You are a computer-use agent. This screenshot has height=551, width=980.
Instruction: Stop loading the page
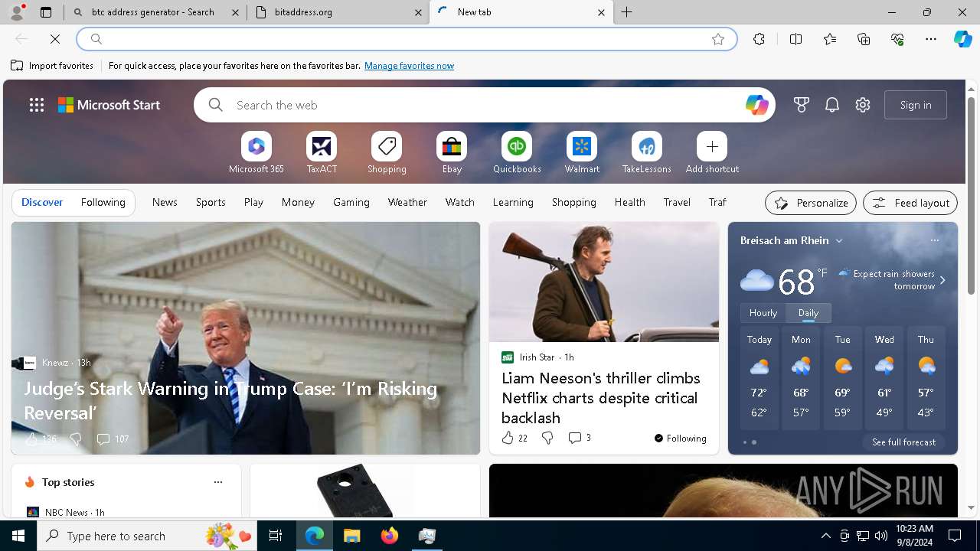click(x=55, y=39)
